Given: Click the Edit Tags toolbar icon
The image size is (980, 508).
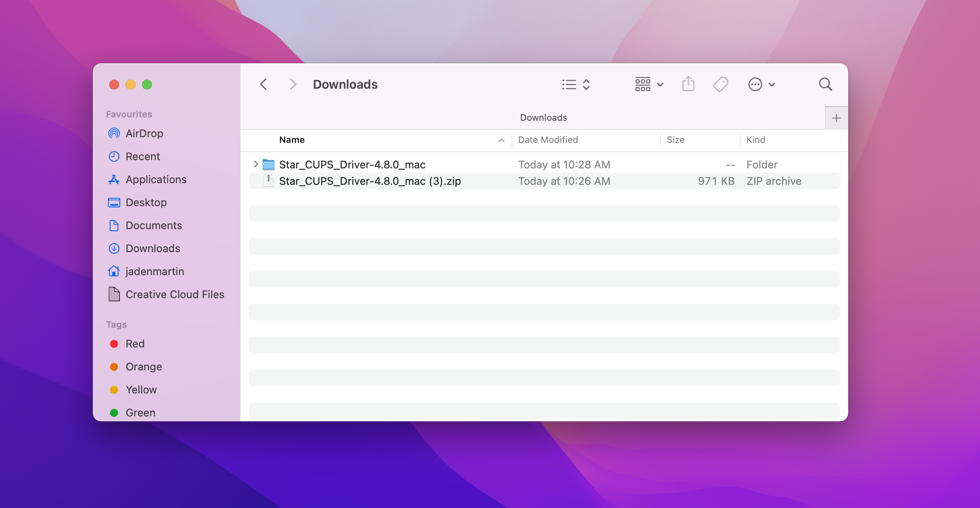Looking at the screenshot, I should coord(720,85).
